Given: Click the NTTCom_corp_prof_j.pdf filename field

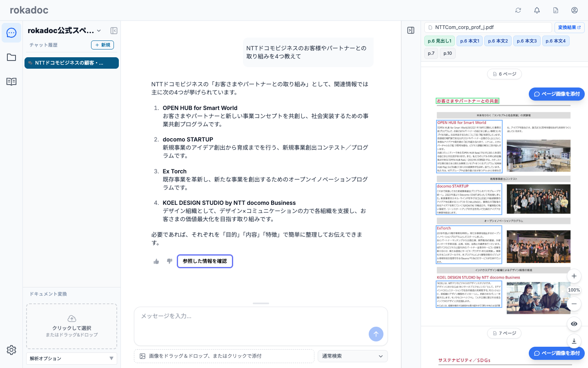Looking at the screenshot, I should tap(488, 27).
